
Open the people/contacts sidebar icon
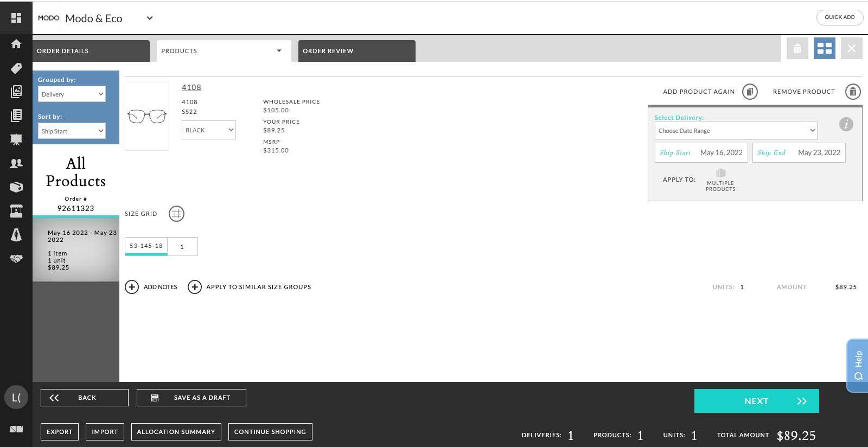click(x=16, y=163)
